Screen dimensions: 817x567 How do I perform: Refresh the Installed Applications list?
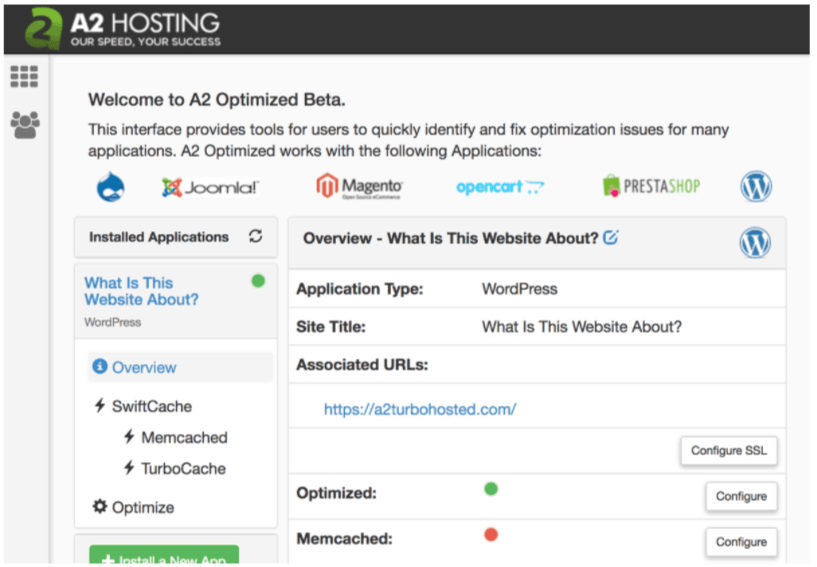[x=255, y=236]
